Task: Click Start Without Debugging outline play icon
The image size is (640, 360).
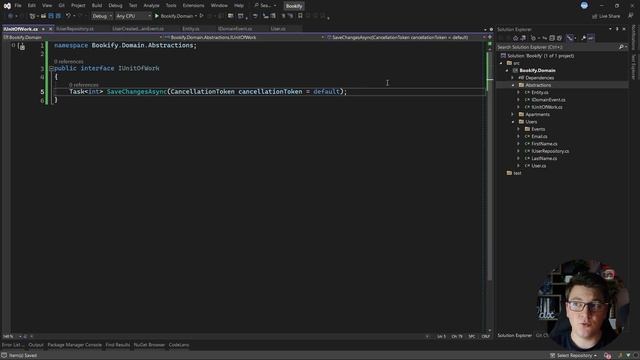Action: [x=202, y=16]
